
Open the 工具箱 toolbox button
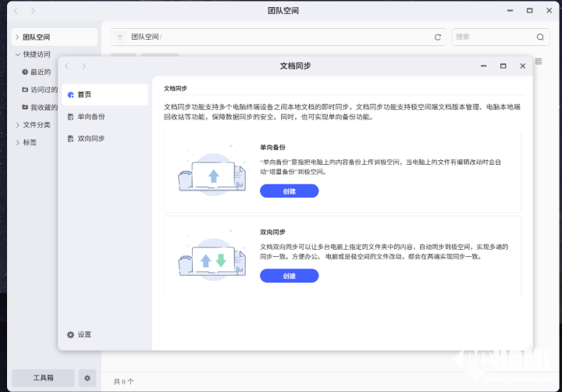(x=43, y=378)
